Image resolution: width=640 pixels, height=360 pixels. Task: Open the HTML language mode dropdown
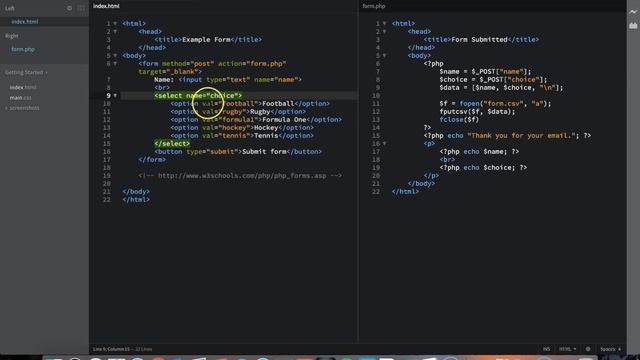pos(567,349)
